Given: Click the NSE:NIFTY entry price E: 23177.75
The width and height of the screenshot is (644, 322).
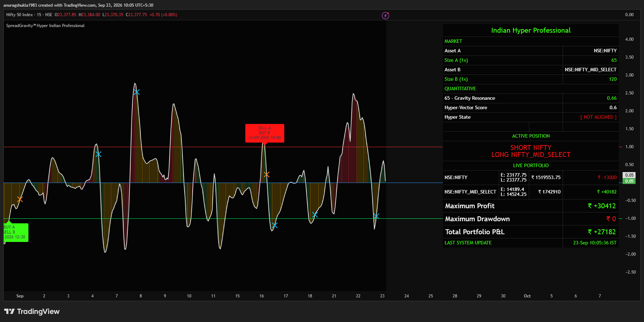Looking at the screenshot, I should point(513,175).
